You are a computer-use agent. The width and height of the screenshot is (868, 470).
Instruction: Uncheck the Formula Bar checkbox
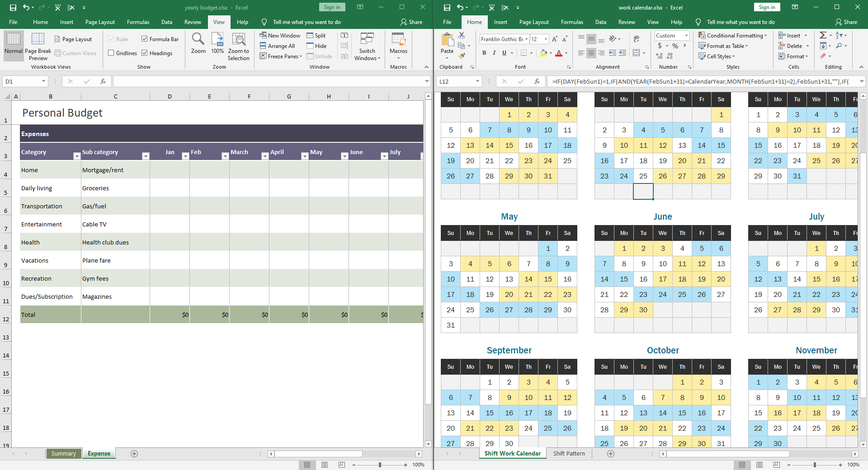pos(145,39)
